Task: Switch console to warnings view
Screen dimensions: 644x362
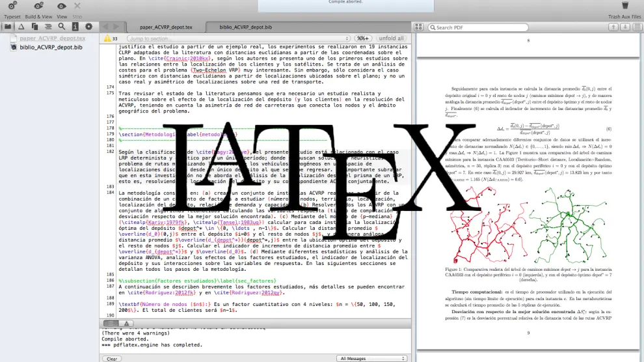Action: tap(126, 323)
